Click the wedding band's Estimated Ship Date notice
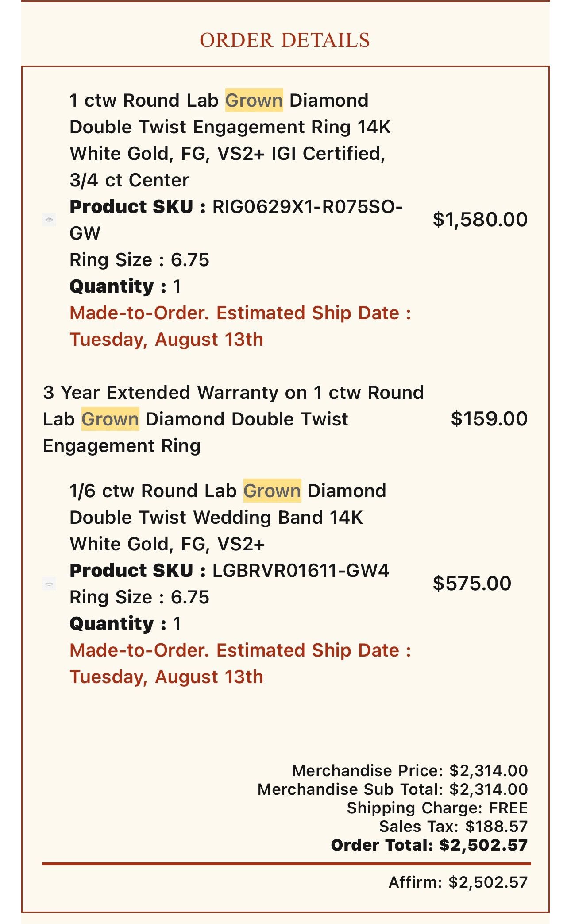The image size is (571, 924). click(240, 664)
